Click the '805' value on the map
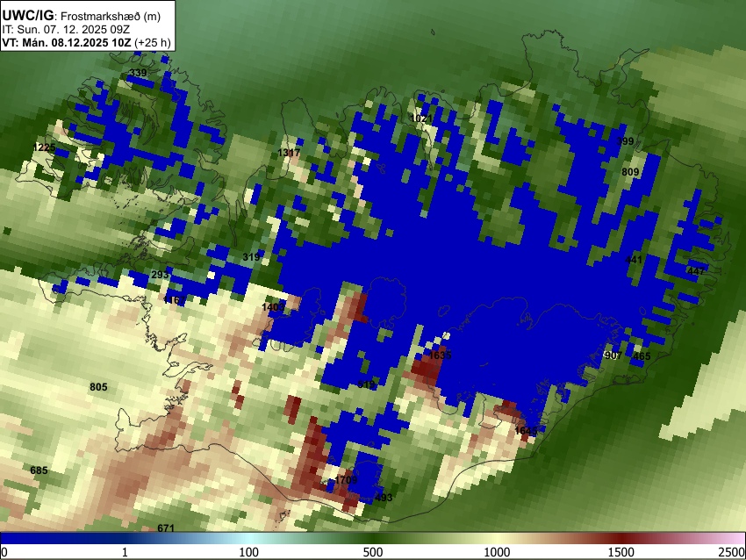746x560 pixels. (98, 387)
